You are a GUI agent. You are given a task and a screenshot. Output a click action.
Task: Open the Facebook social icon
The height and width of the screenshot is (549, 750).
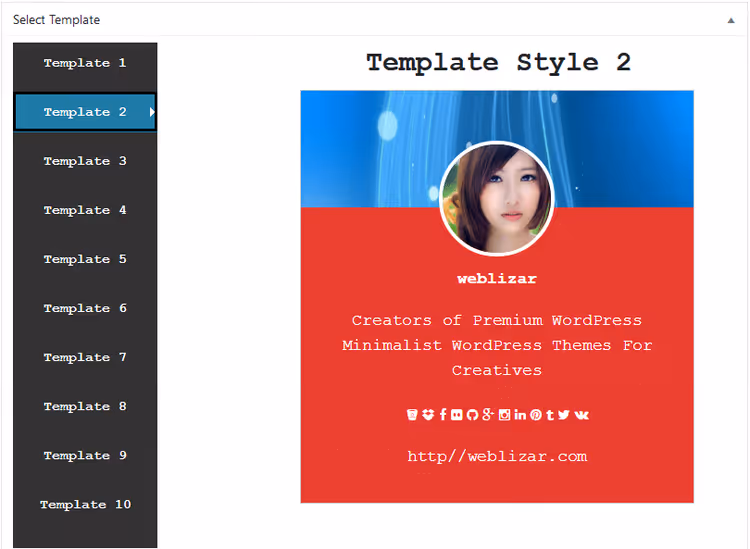click(x=443, y=415)
